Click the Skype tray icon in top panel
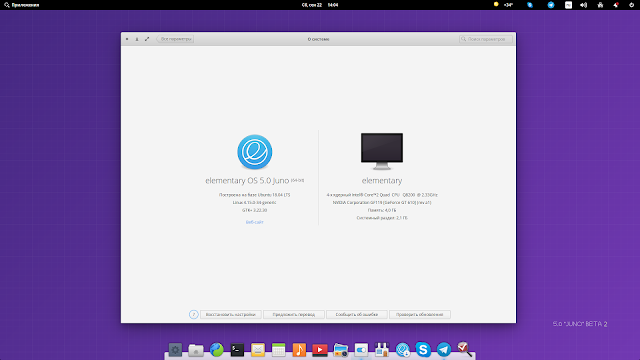The width and height of the screenshot is (640, 360). pos(530,5)
